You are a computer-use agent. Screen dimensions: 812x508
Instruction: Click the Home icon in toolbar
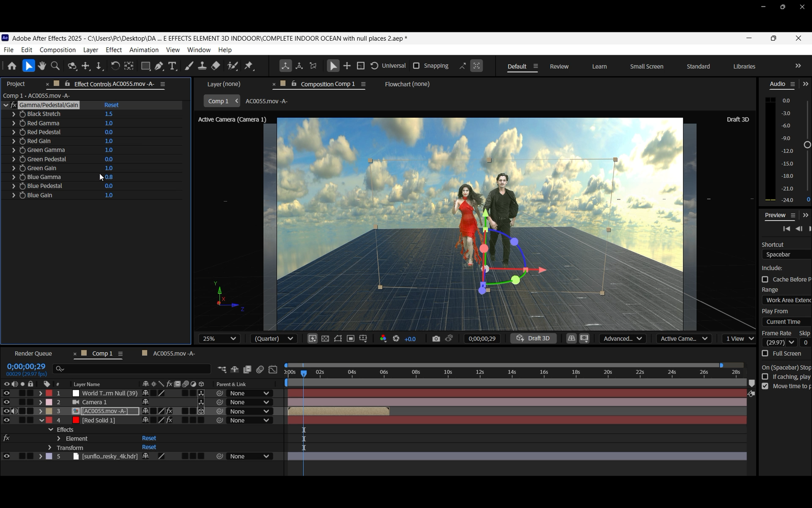(12, 66)
